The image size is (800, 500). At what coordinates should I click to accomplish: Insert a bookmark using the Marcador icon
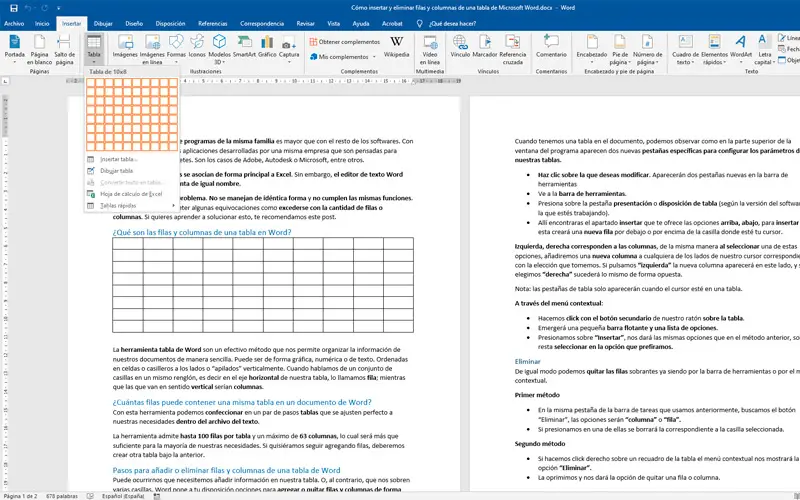pyautogui.click(x=485, y=43)
